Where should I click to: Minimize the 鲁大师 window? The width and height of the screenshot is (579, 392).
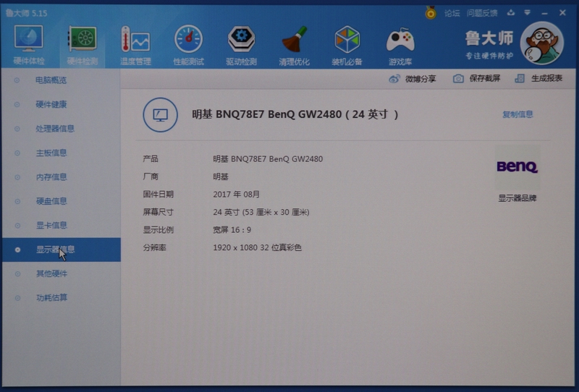coord(545,13)
